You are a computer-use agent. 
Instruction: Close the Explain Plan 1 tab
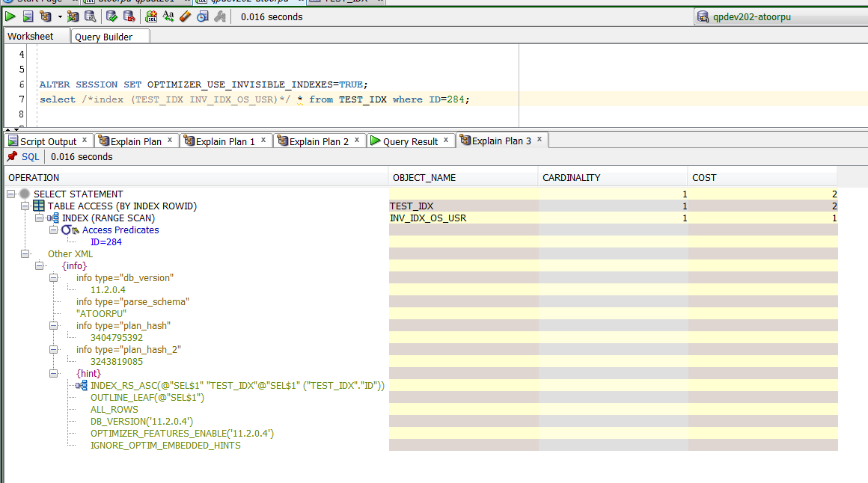pos(263,140)
